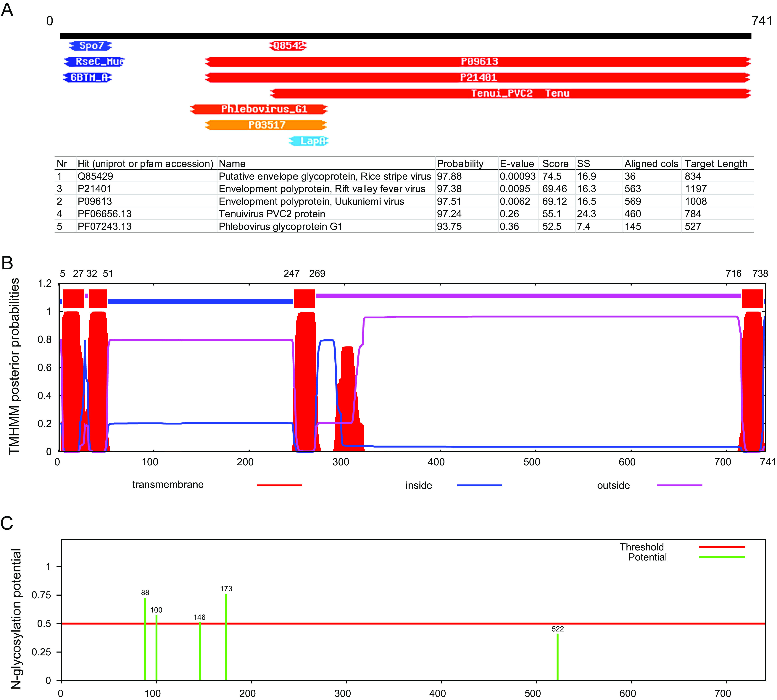Select the RseC_Muc blue domain bar
The width and height of the screenshot is (777, 700).
(x=94, y=61)
